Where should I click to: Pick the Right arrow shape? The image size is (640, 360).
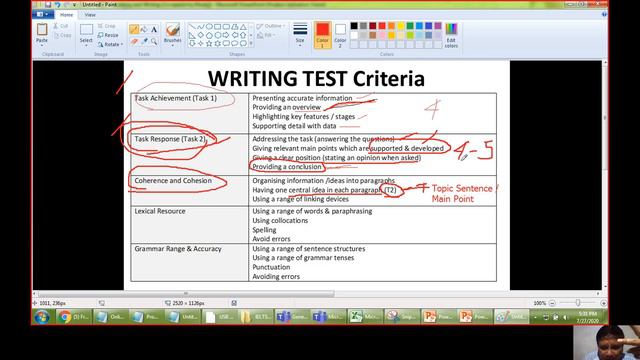(x=226, y=35)
